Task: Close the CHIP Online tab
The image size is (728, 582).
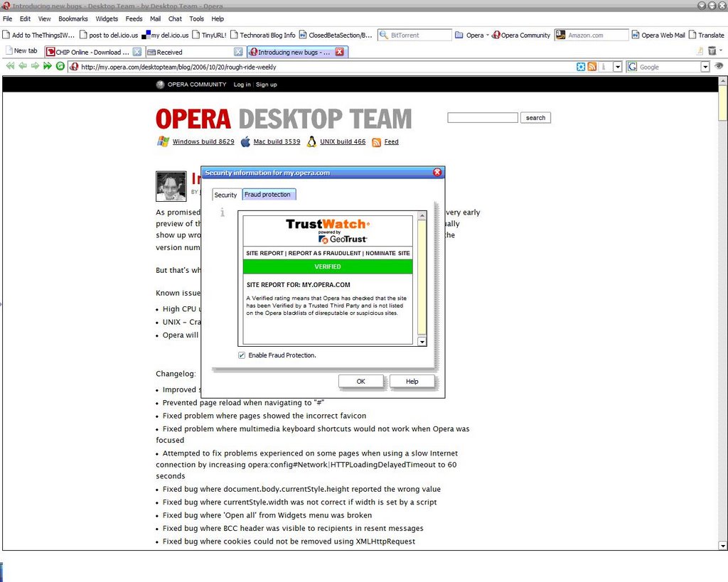Action: click(x=137, y=52)
